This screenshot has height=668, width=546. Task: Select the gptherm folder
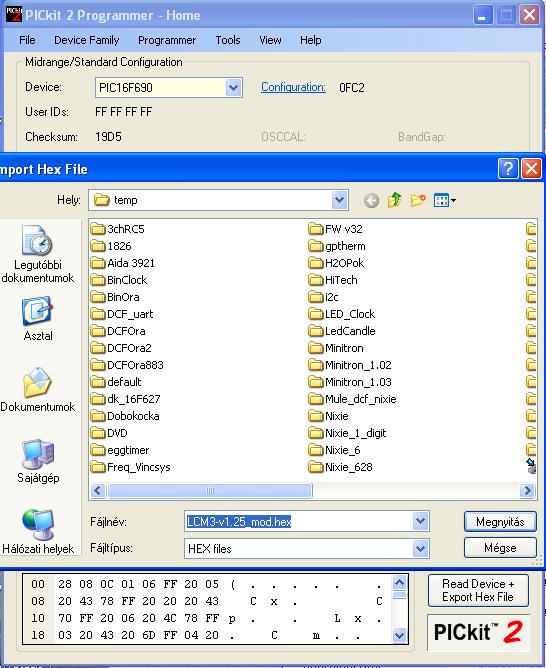(x=337, y=246)
